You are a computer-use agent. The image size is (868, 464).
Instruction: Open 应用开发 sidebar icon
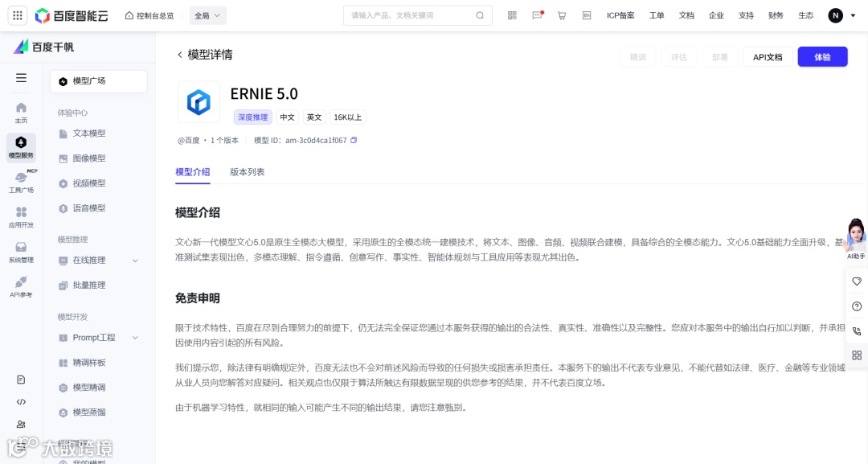click(x=21, y=217)
